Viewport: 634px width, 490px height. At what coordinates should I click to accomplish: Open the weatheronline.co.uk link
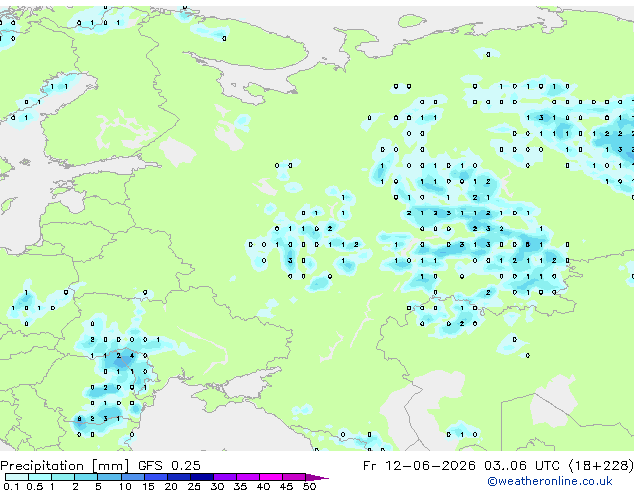pos(550,481)
